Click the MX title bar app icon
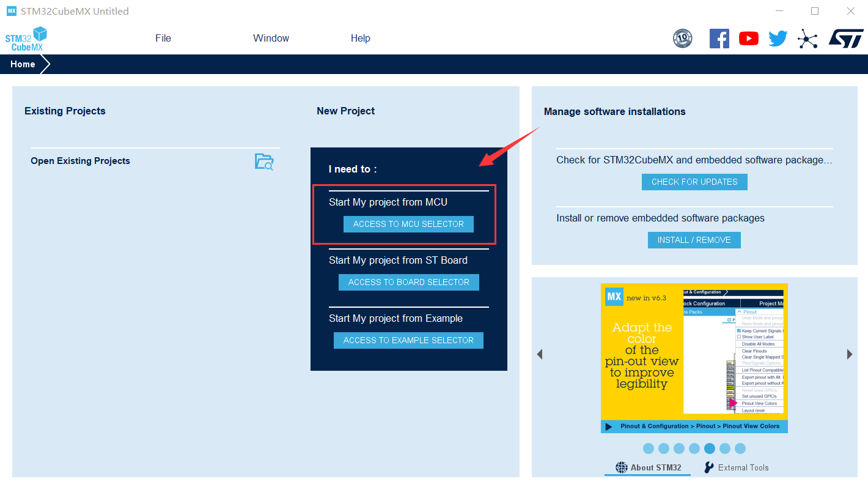The width and height of the screenshot is (868, 487). click(12, 11)
